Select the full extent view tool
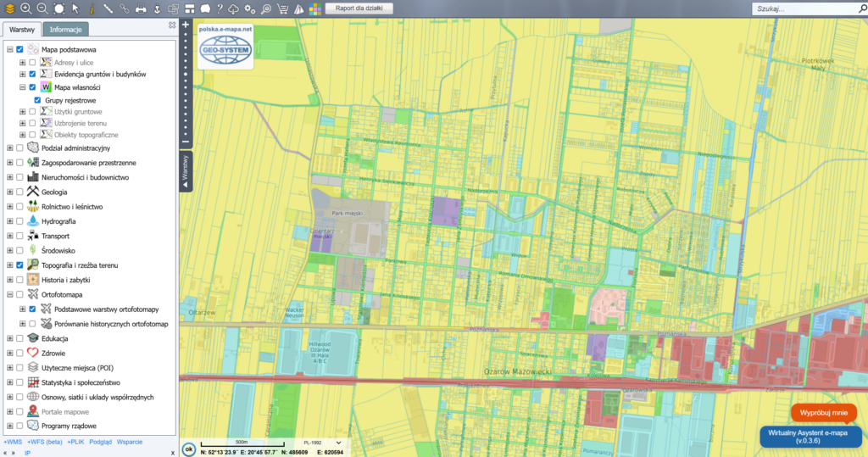 click(58, 8)
